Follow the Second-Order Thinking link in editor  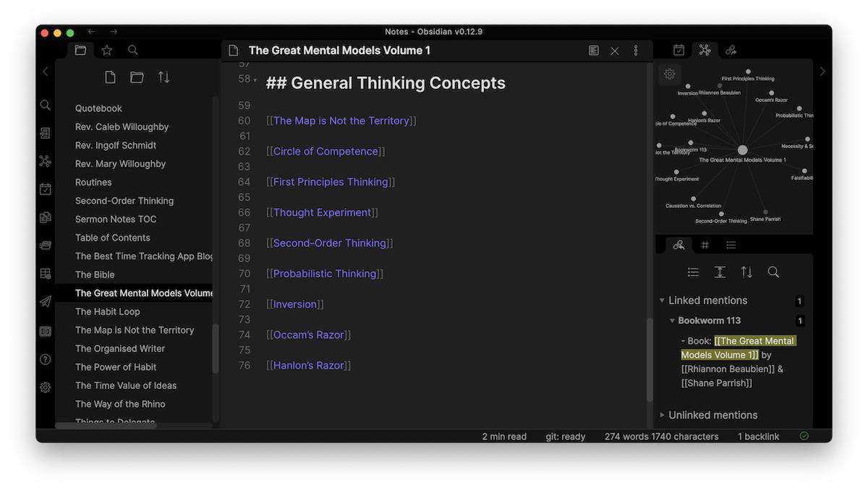click(330, 243)
